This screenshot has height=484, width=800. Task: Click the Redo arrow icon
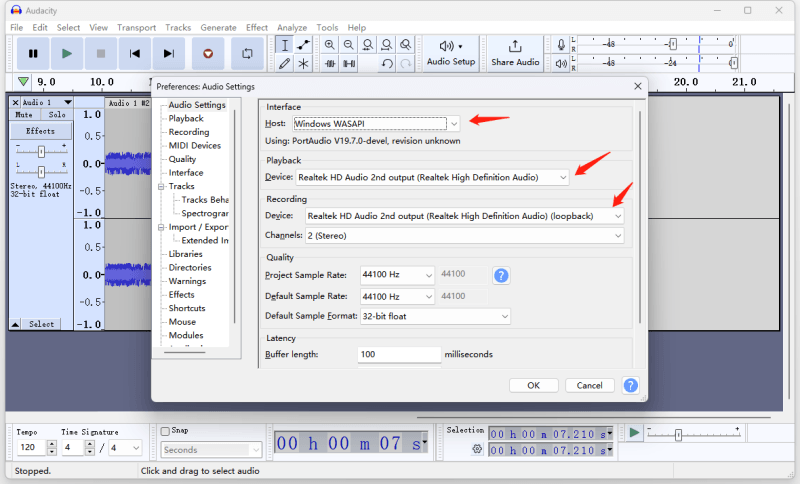(406, 64)
